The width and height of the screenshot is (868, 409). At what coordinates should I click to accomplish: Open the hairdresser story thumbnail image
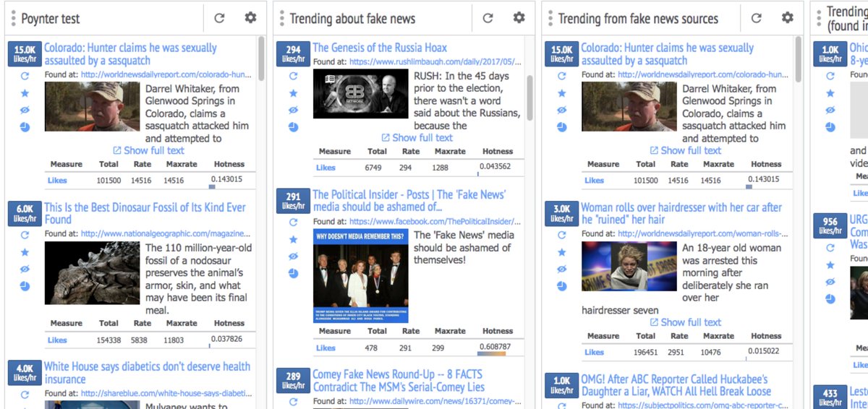[629, 266]
